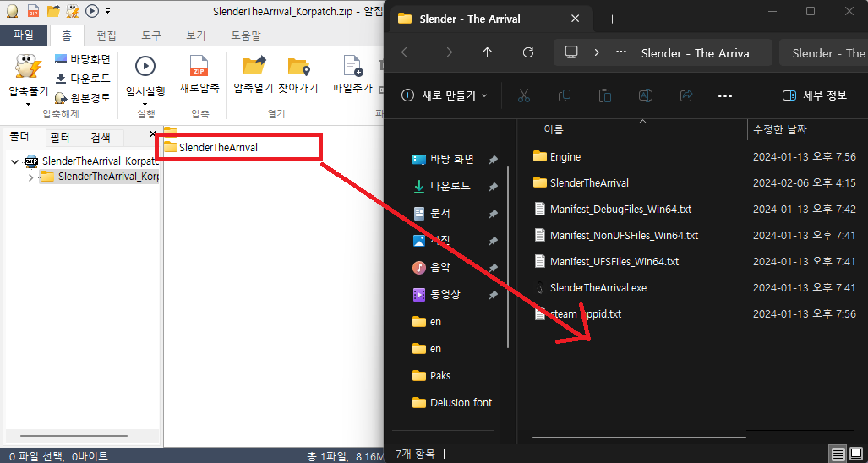Add a new Explorer tab
868x463 pixels.
pyautogui.click(x=612, y=19)
